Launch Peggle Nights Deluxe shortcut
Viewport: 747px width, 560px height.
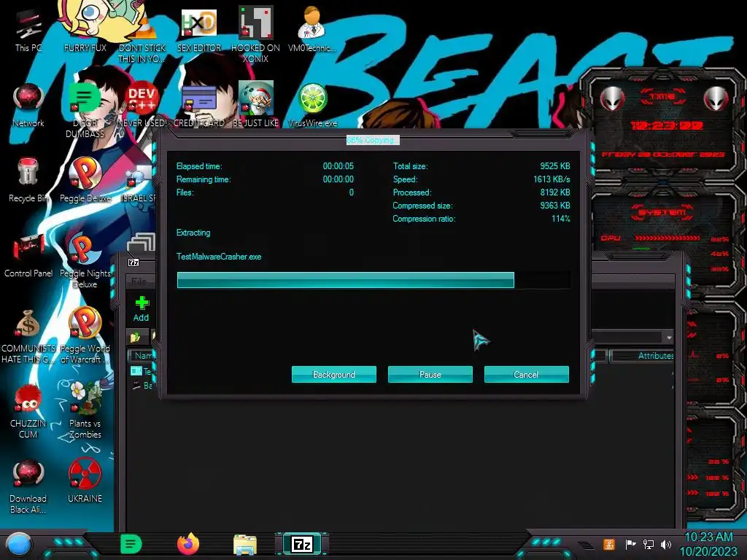(85, 260)
